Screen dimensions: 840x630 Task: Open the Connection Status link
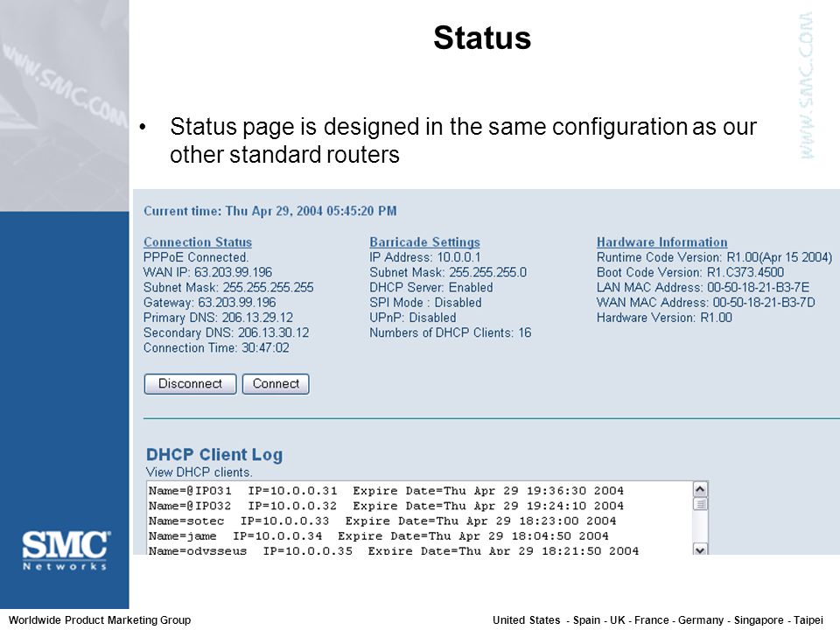198,242
